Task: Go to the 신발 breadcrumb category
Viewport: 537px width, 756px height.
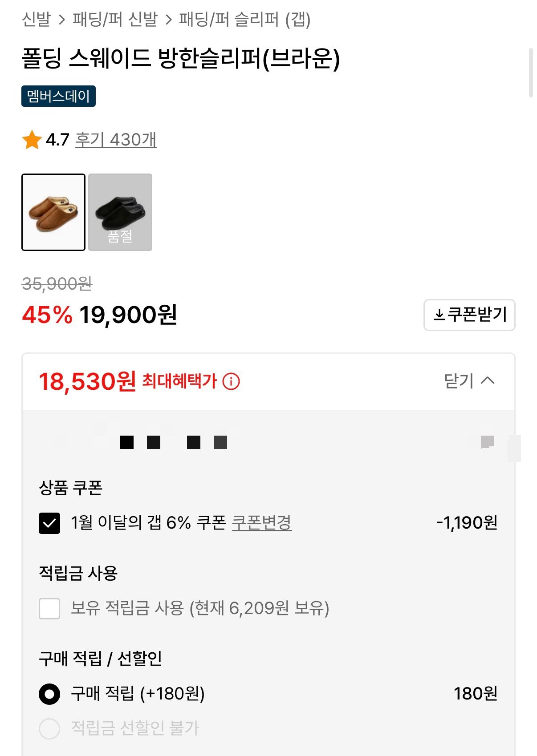Action: [x=37, y=19]
